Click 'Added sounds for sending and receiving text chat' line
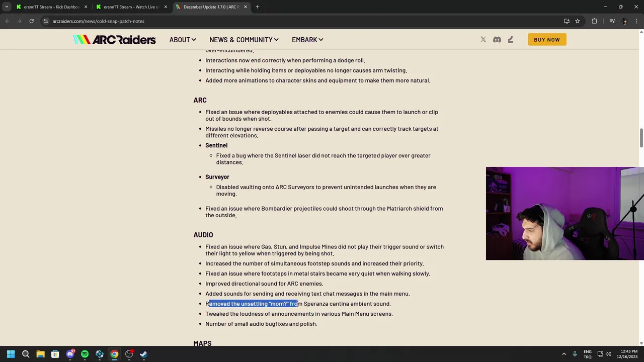Screen dimensions: 644x362 [307, 294]
